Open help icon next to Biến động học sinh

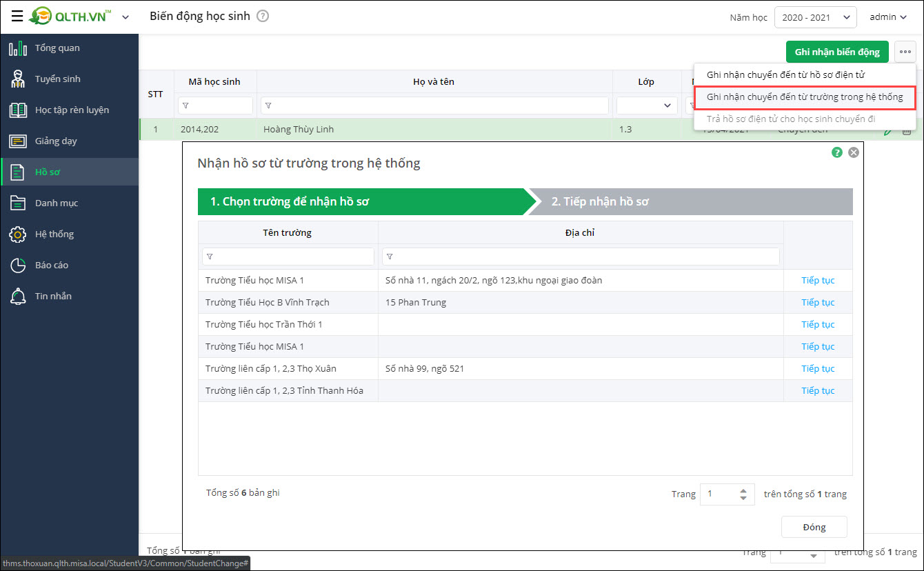click(x=263, y=16)
